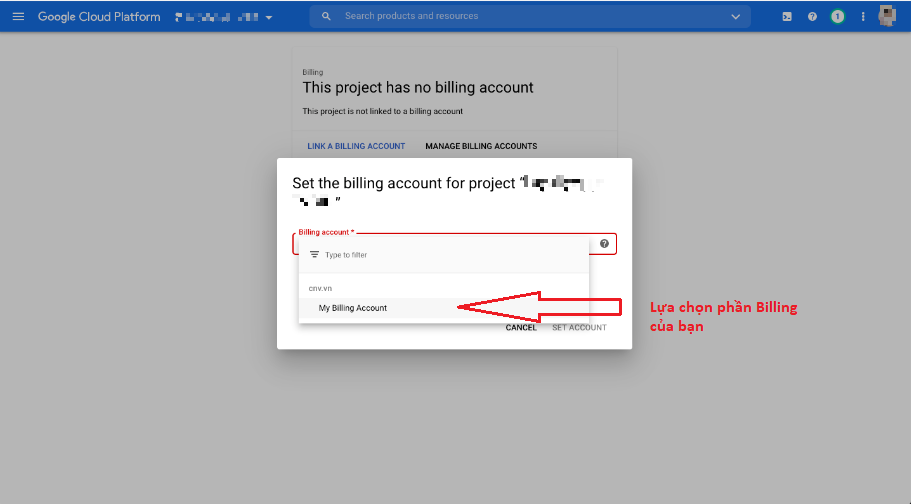Click the Billing account help icon
The width and height of the screenshot is (911, 504).
(x=604, y=244)
